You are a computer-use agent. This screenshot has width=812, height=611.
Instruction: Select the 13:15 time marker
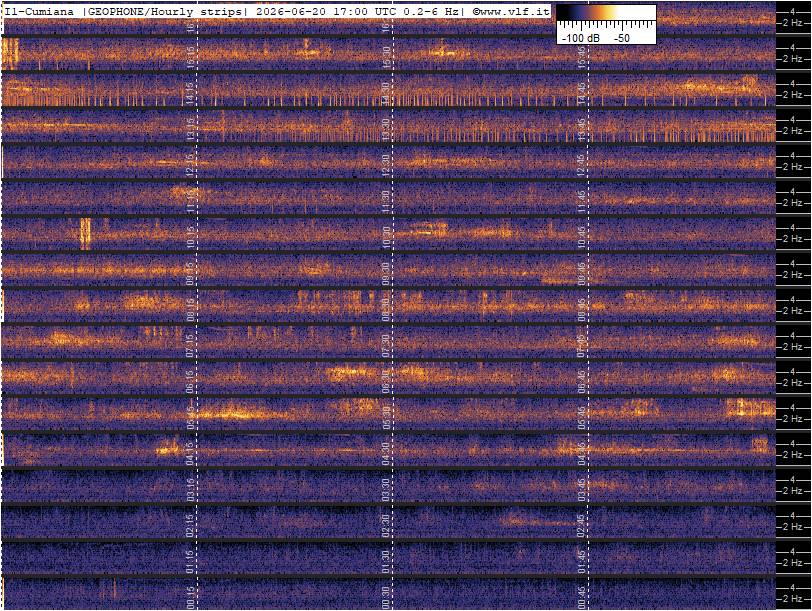click(190, 129)
